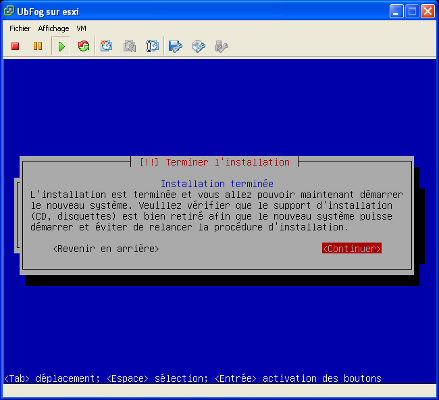Reset the virtual machine with the red-green restart icon

tap(83, 46)
